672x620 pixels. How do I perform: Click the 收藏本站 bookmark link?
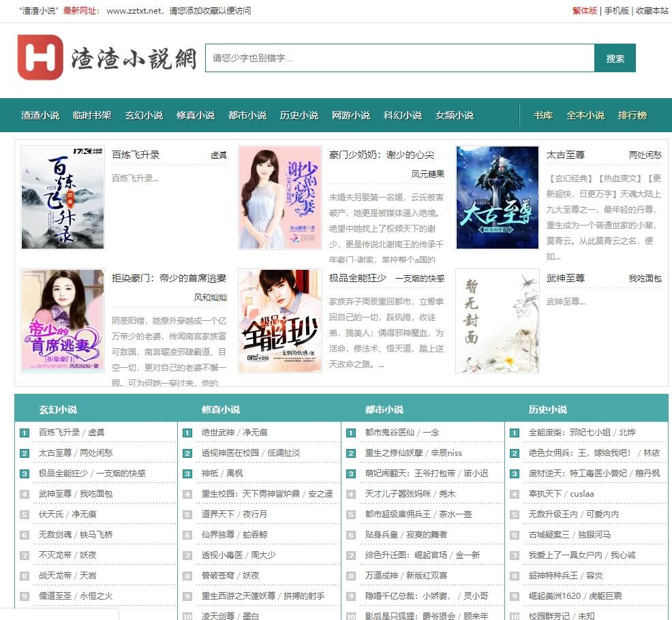(x=652, y=11)
